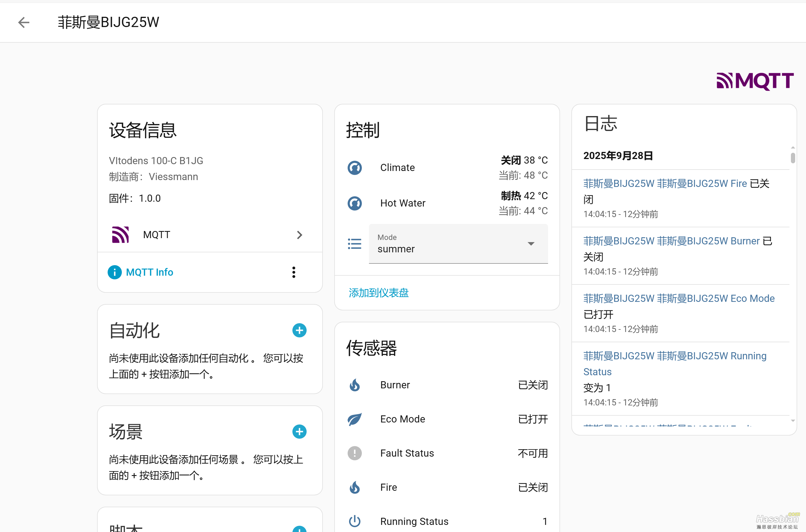Click device model Vltodens 100-C B1JG
This screenshot has width=806, height=532.
coord(156,160)
